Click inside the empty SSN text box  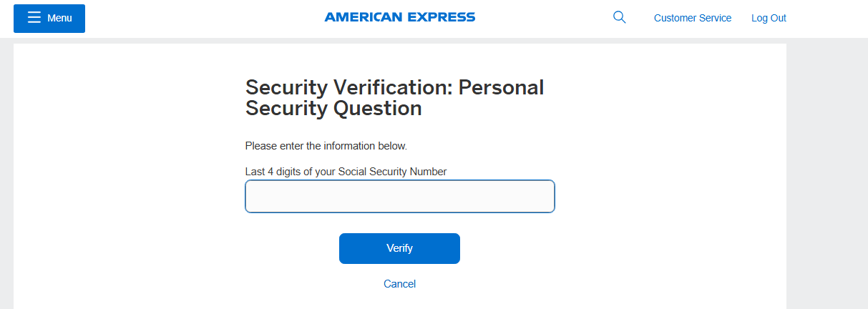pos(399,197)
